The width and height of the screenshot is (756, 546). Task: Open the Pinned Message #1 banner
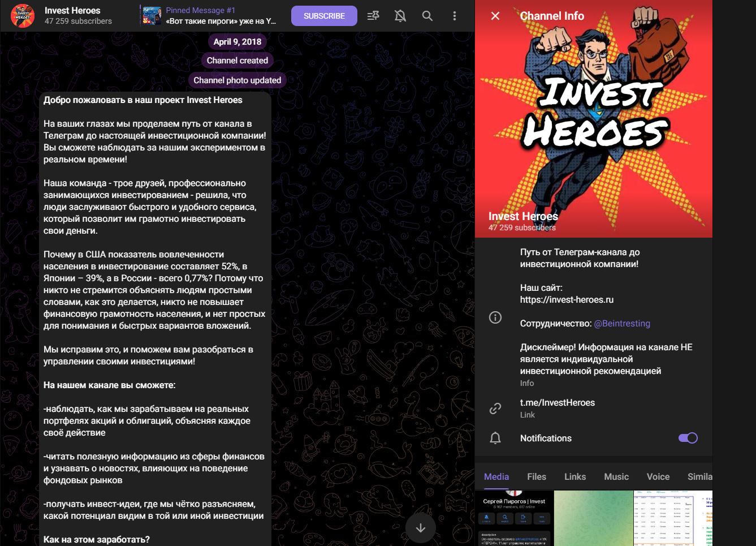[209, 16]
